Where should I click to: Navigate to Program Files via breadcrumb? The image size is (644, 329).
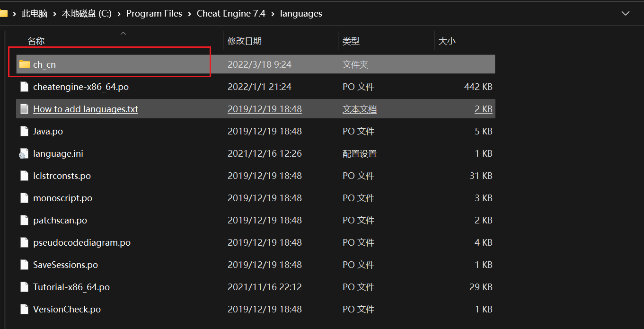[x=154, y=13]
